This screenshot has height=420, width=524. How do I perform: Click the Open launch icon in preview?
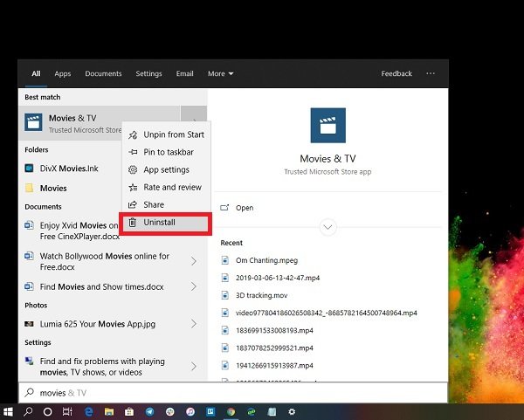click(x=224, y=208)
